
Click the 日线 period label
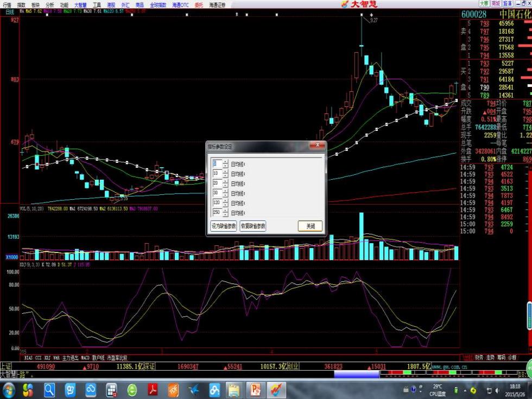click(x=10, y=12)
